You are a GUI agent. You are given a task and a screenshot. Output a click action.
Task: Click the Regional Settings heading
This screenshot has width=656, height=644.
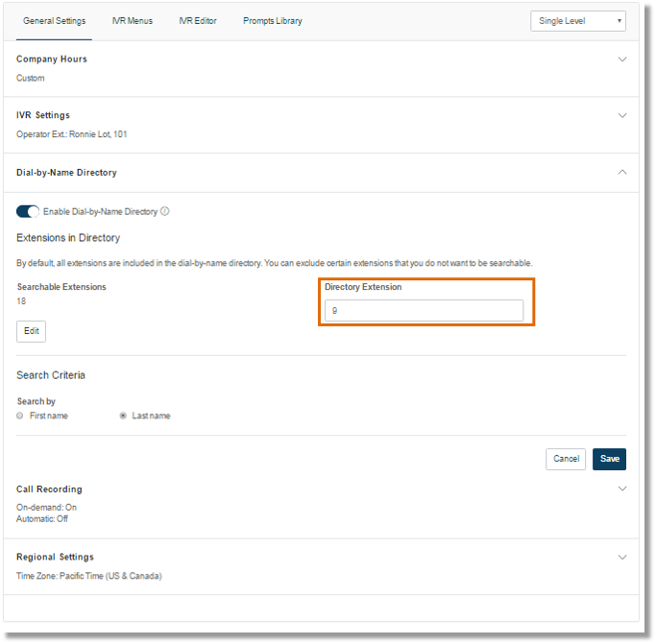(x=55, y=557)
